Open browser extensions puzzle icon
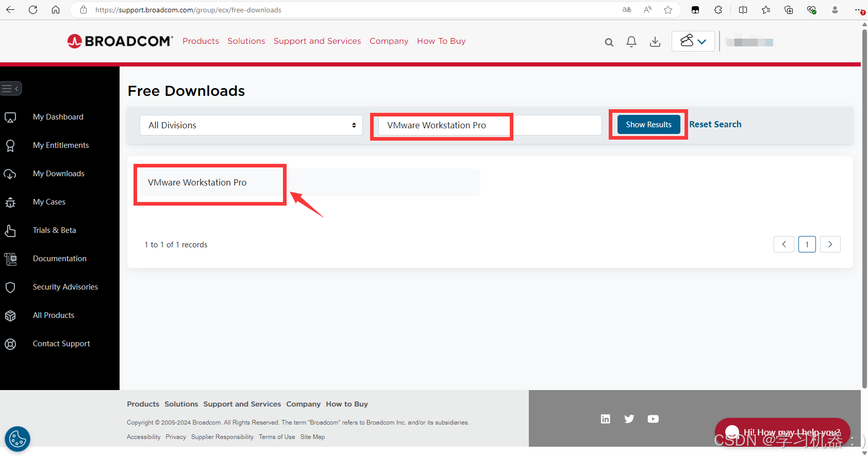This screenshot has height=456, width=868. [718, 10]
